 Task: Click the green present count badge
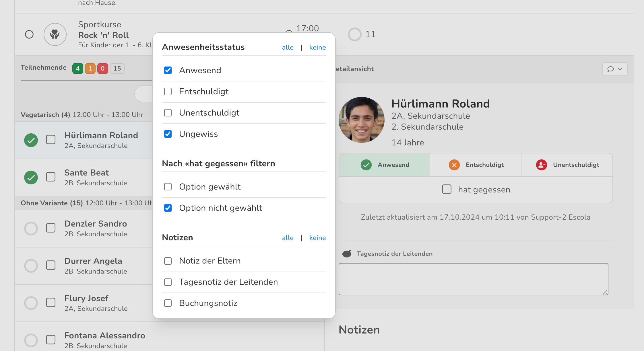click(x=77, y=69)
